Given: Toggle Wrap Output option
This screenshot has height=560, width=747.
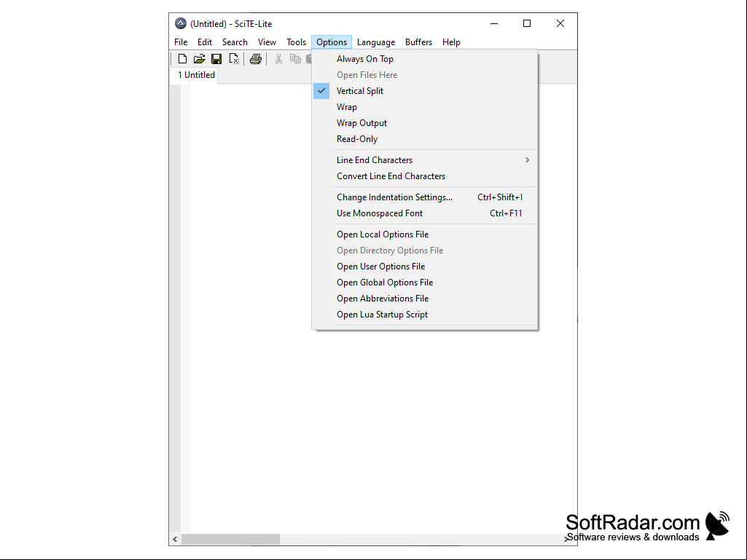Looking at the screenshot, I should pos(425,123).
